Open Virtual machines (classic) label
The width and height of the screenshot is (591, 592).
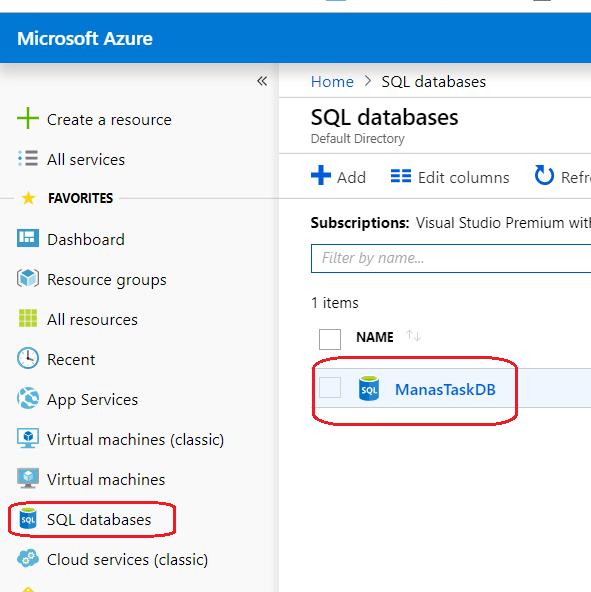136,440
